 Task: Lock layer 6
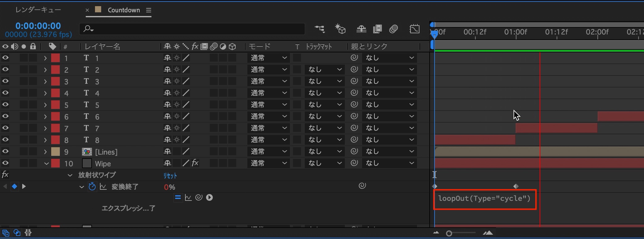tap(33, 116)
